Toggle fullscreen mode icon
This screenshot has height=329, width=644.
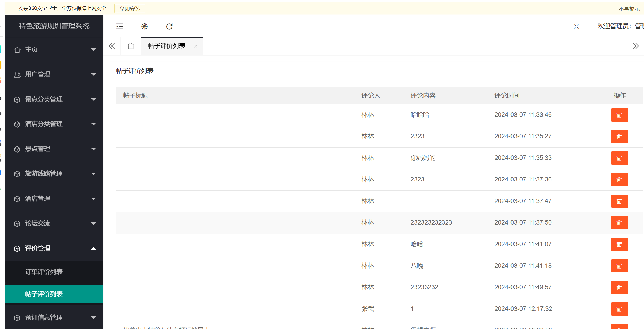(x=576, y=26)
